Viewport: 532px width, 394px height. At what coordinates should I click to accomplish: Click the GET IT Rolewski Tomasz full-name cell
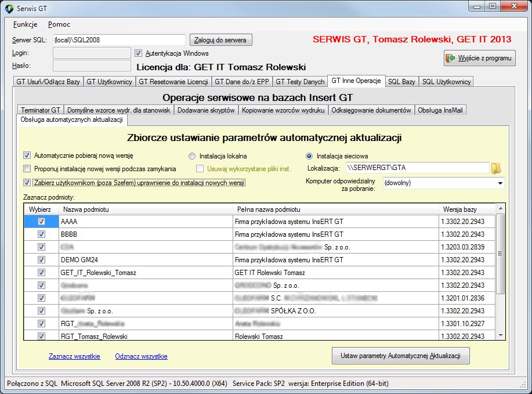[x=336, y=273]
